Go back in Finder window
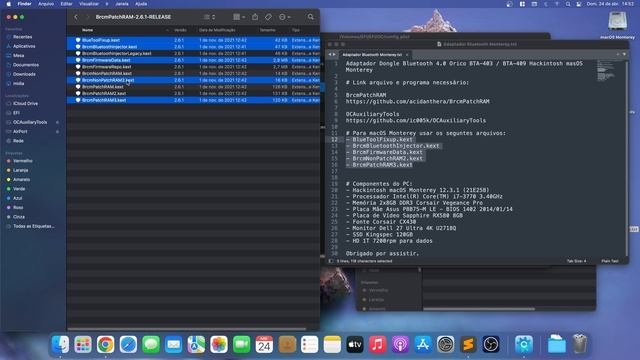 (76, 17)
